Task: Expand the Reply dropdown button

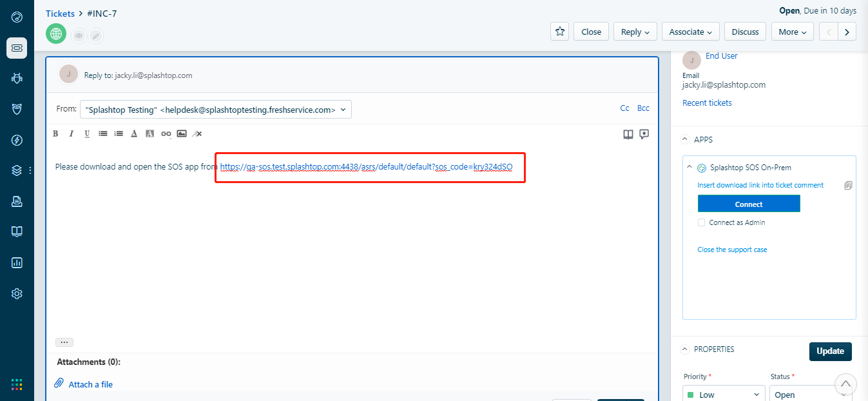Action: click(x=635, y=32)
